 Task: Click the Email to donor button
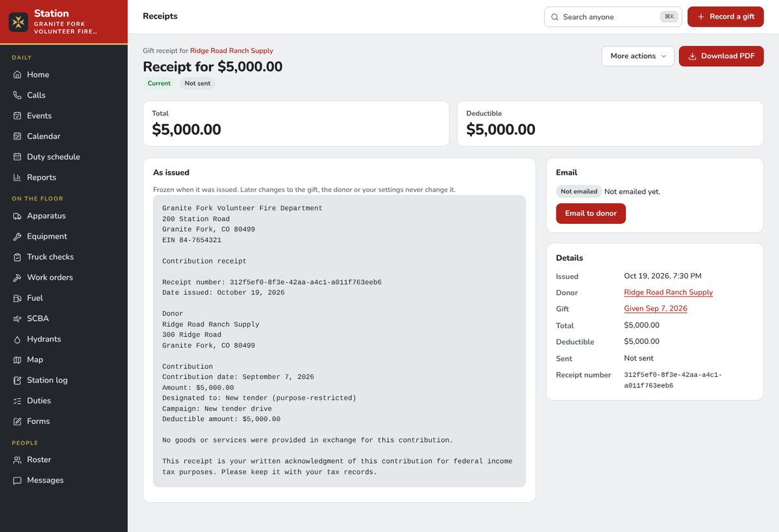591,213
